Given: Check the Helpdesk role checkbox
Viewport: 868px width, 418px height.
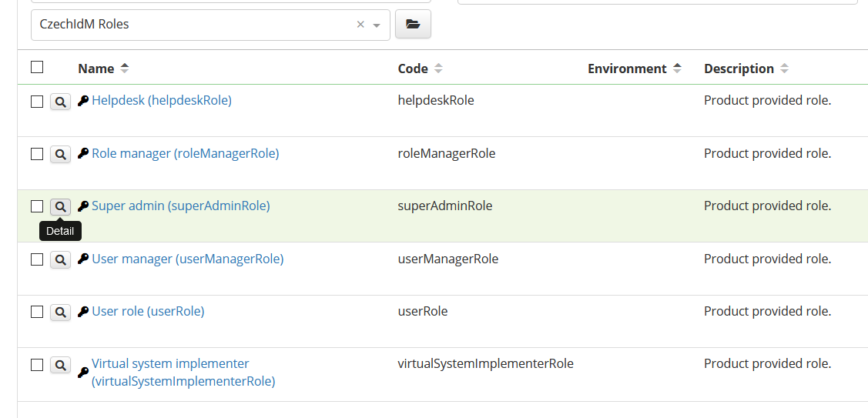Looking at the screenshot, I should (x=37, y=102).
